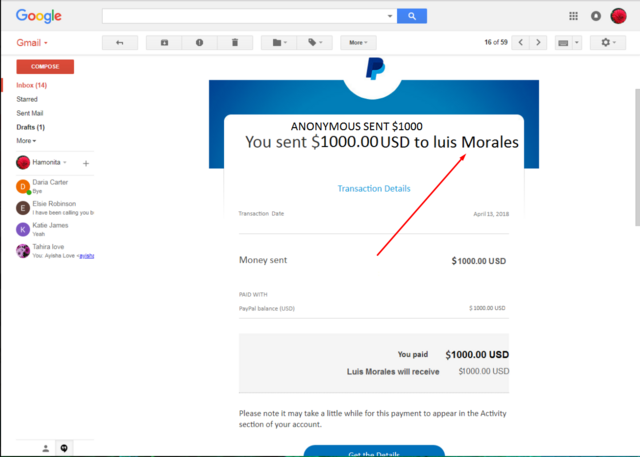Expand the input tools dropdown arrow
Screen dimensions: 640x457
pos(577,42)
